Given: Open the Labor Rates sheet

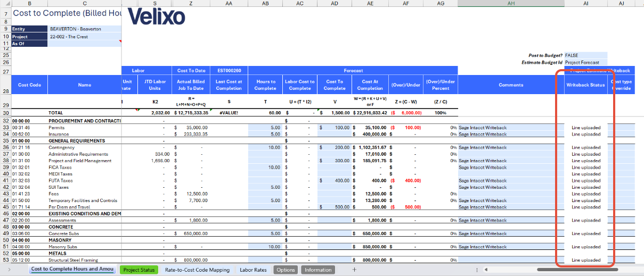Looking at the screenshot, I should (x=253, y=270).
